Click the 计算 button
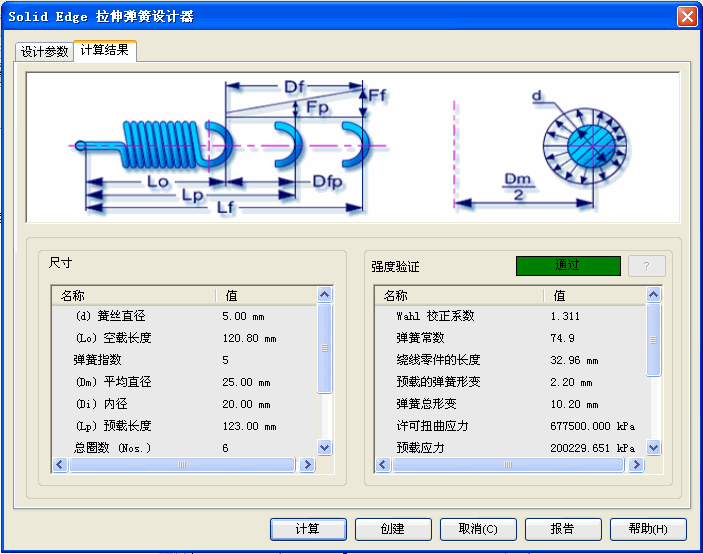Screen dimensions: 703x554 pos(308,529)
